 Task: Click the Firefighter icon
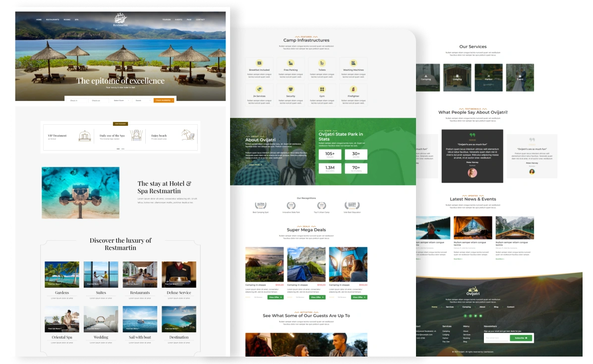pyautogui.click(x=353, y=89)
